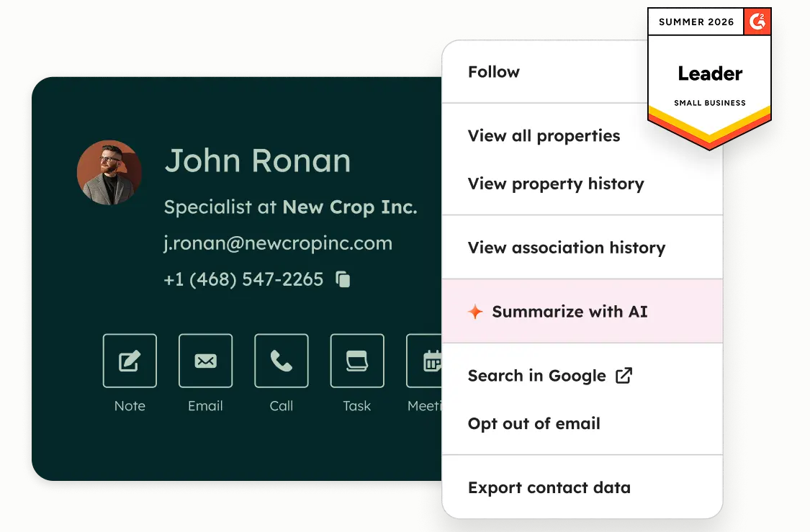This screenshot has width=810, height=532.
Task: Open View property history
Action: (x=556, y=184)
